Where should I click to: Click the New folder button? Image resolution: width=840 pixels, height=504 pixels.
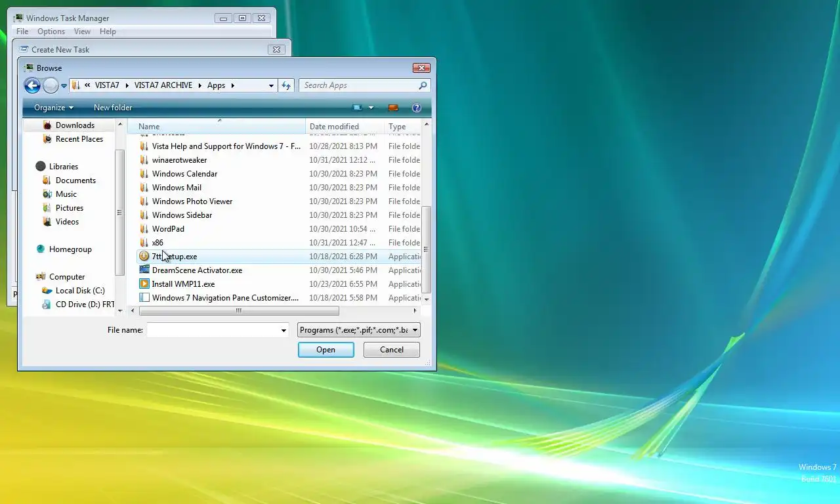(x=113, y=108)
